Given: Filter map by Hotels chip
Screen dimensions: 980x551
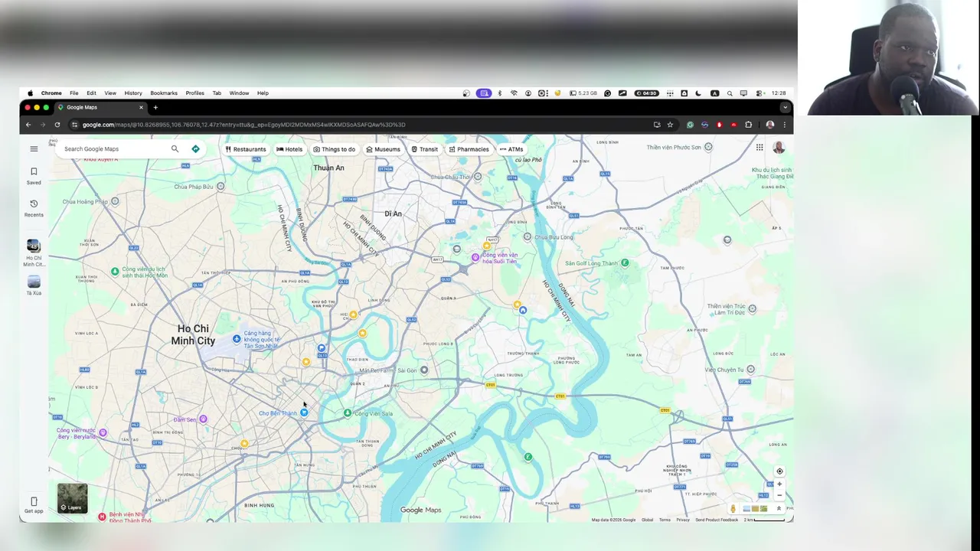Looking at the screenshot, I should coord(289,149).
